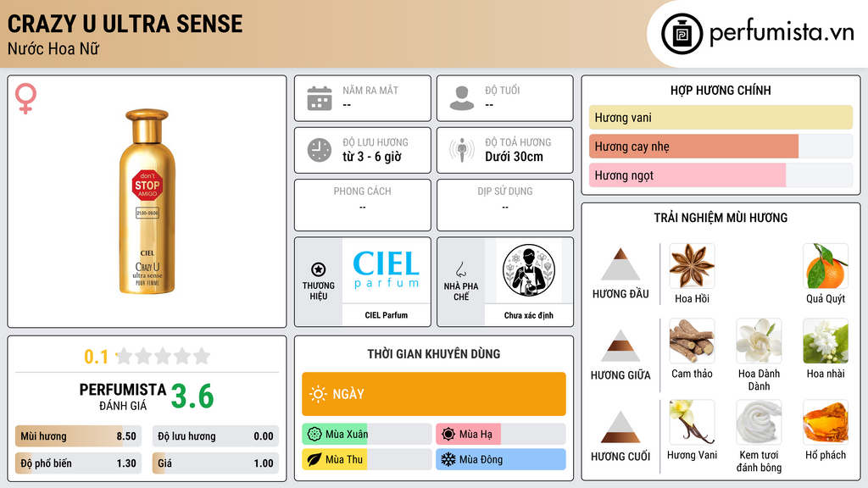Click the pink female gender symbol
Screen dimensions: 868x488
pyautogui.click(x=25, y=98)
